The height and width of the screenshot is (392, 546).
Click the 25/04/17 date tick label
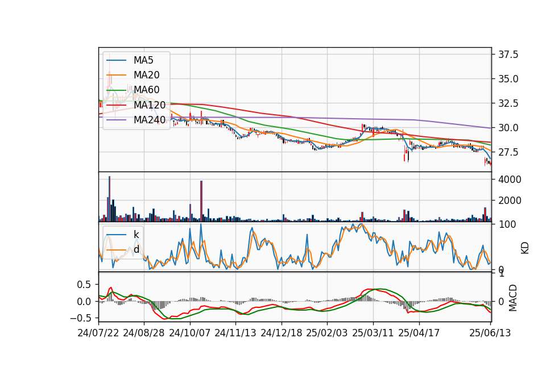(419, 333)
